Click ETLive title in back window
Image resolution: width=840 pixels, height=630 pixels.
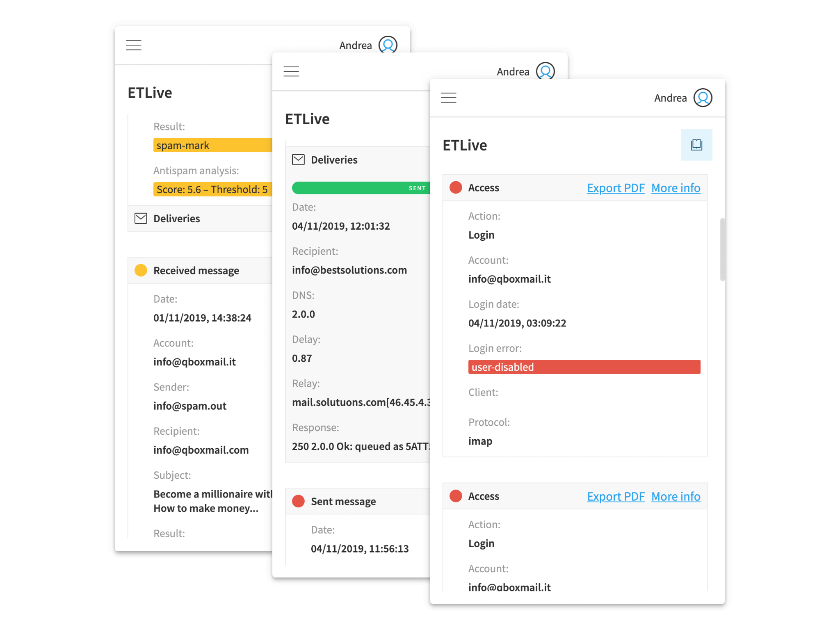pyautogui.click(x=150, y=93)
